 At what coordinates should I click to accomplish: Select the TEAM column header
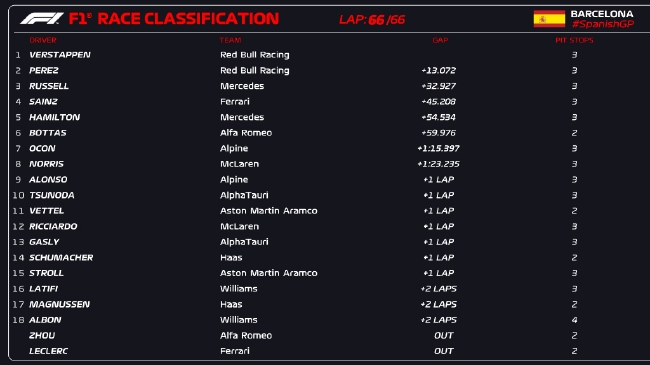(230, 40)
